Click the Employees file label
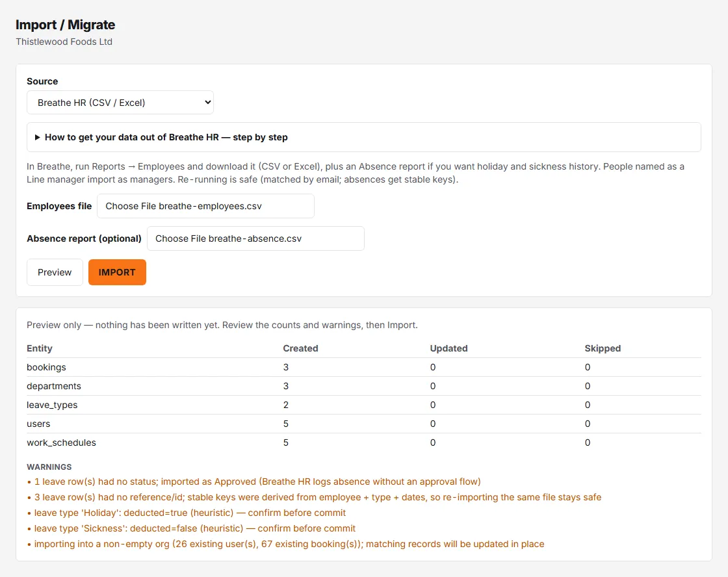This screenshot has height=577, width=728. coord(59,206)
